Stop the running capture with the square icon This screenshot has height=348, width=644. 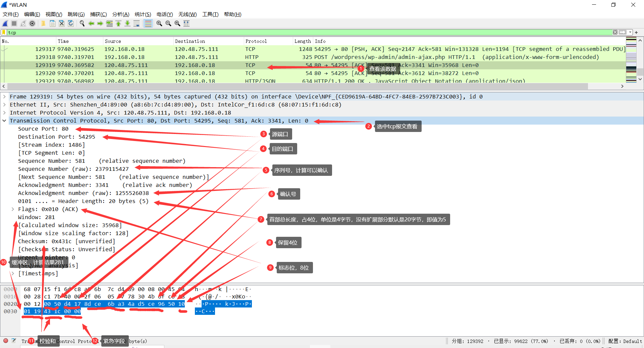(x=14, y=23)
